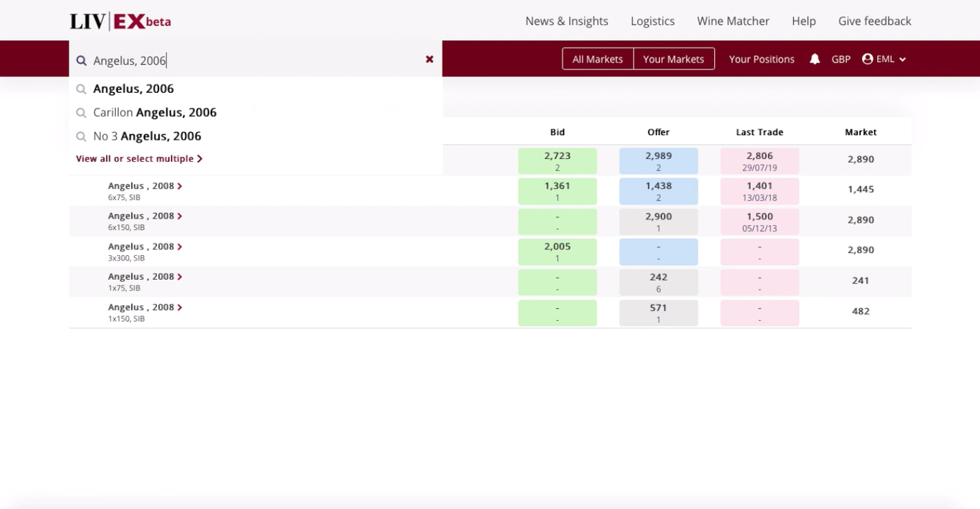Click empty bid cell for 1x75 row
This screenshot has width=980, height=509.
[557, 282]
